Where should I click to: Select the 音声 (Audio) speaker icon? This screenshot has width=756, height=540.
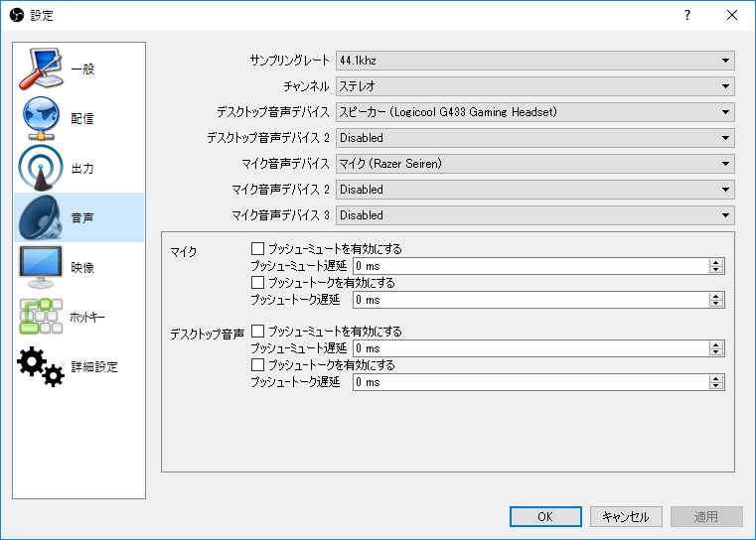[x=40, y=217]
